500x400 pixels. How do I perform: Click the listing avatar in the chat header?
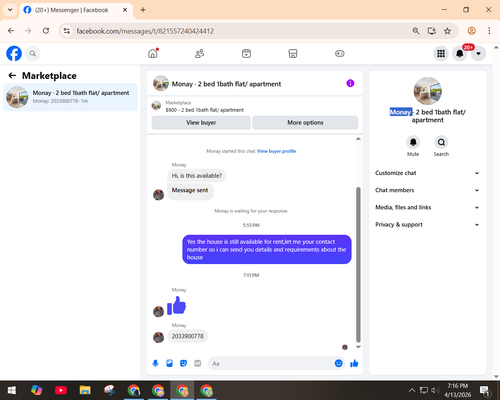(161, 83)
